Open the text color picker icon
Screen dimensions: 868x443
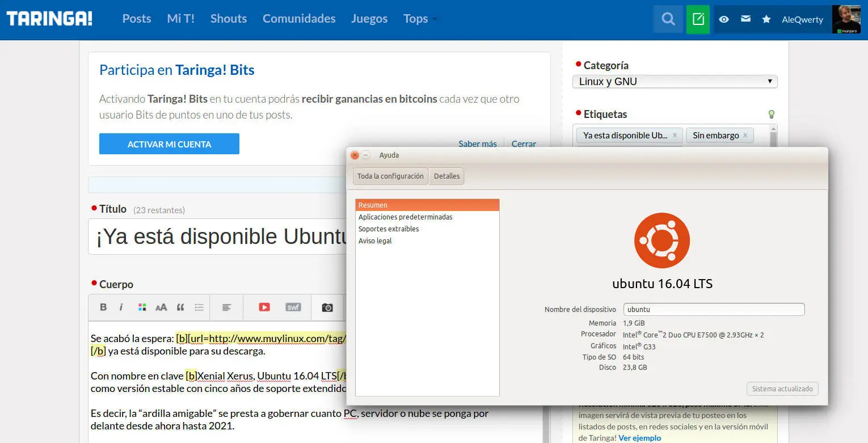(x=142, y=307)
